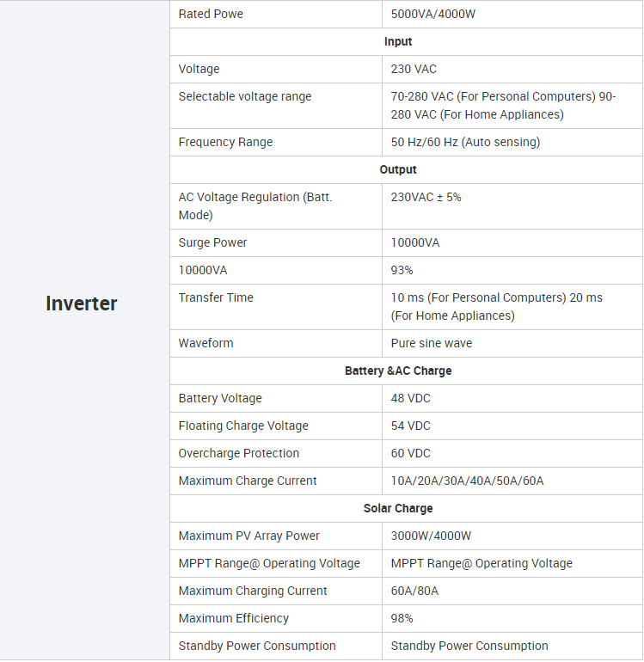The width and height of the screenshot is (644, 662).
Task: Click the 3000W/4000W PV array value
Action: coord(431,536)
